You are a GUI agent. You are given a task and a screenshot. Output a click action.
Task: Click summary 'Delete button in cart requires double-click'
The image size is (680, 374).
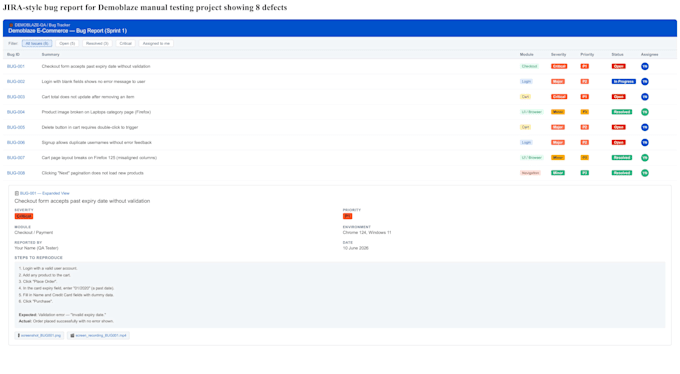pyautogui.click(x=90, y=127)
